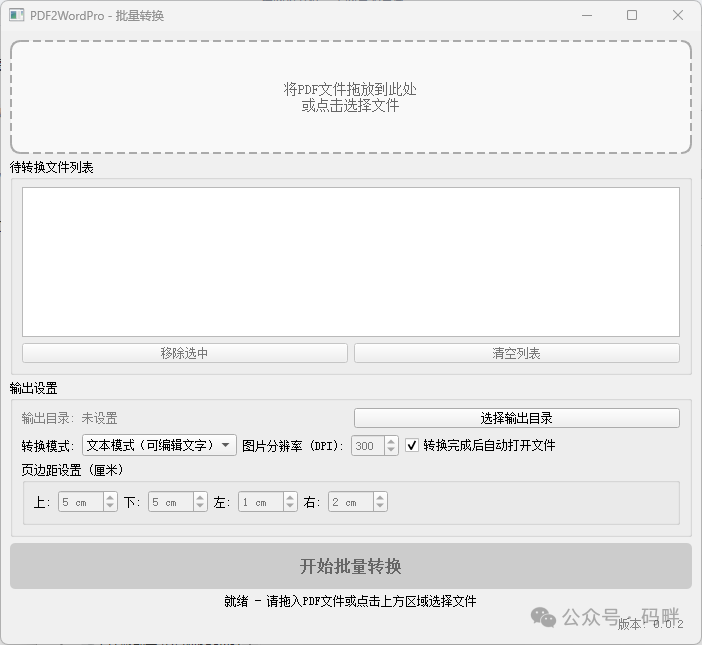Toggle 转换完成后自动打开文件 checkbox
This screenshot has height=645, width=702.
pos(412,446)
